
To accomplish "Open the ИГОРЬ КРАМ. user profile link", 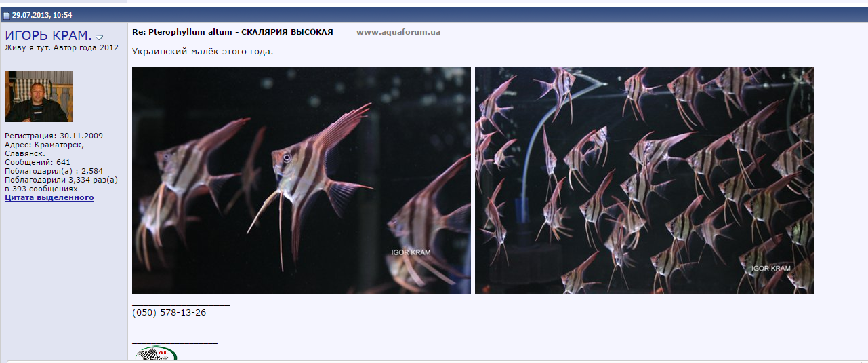I will click(x=48, y=35).
